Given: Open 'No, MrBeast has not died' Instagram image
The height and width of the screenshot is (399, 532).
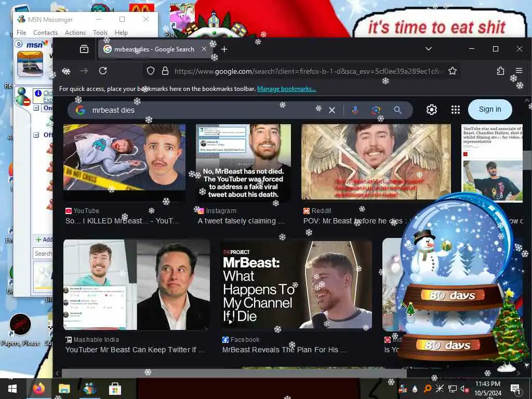Looking at the screenshot, I should point(243,162).
